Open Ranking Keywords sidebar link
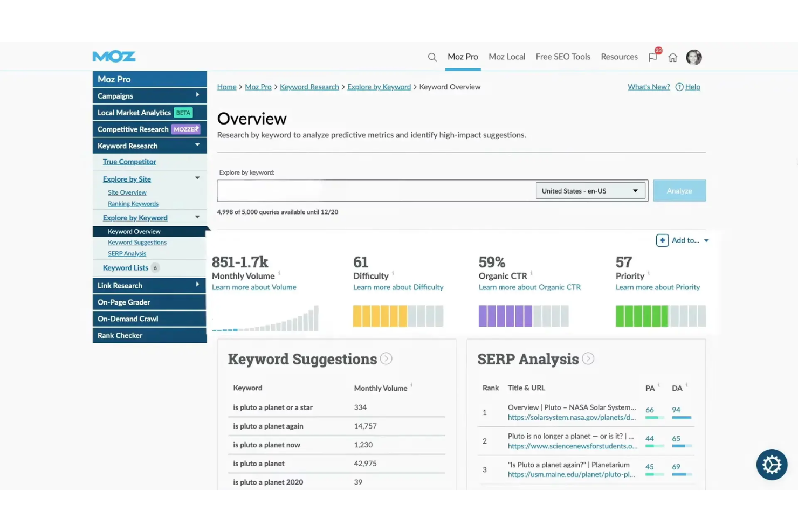 133,204
